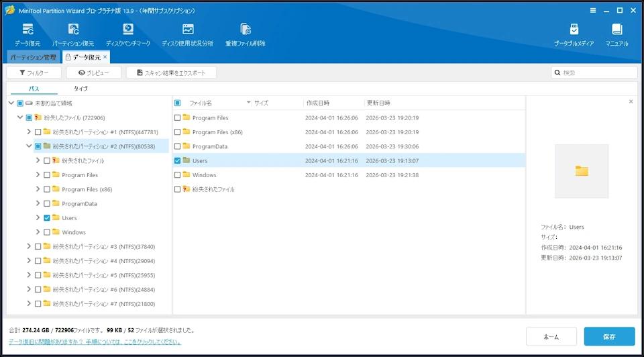Click Users modified date 2026-03-23 19:13:07 cell in file list

tap(392, 160)
